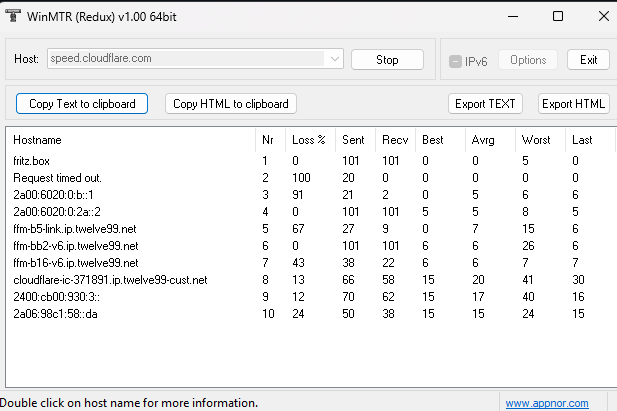617x411 pixels.
Task: Minimize the WinMTR window
Action: (513, 17)
